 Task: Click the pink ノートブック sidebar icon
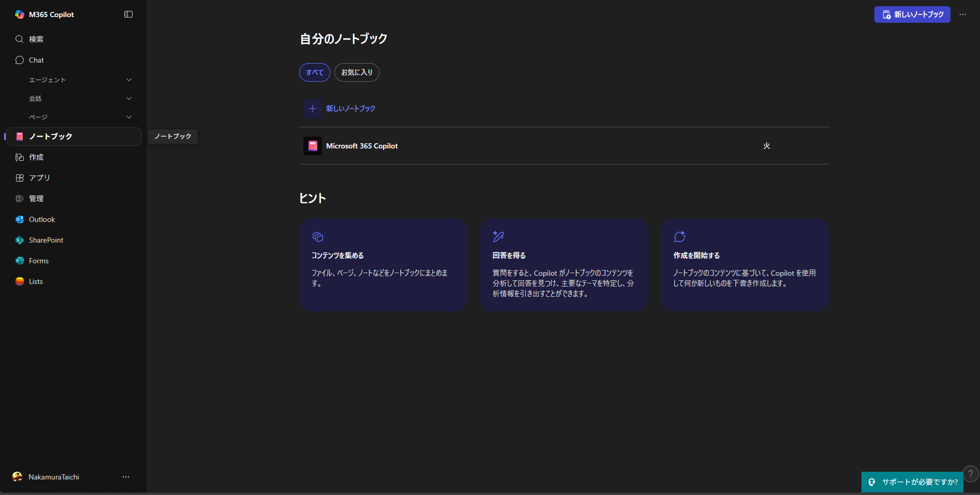tap(20, 137)
